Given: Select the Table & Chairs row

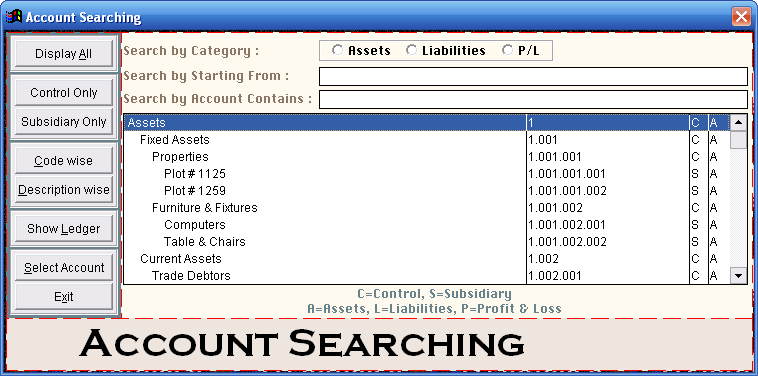Looking at the screenshot, I should pos(426,242).
